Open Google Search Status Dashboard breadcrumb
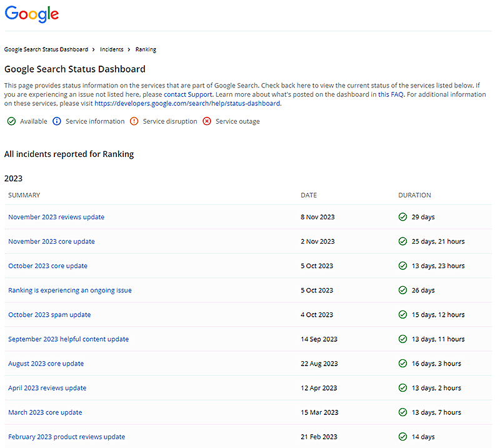Viewport: 500px width, 448px height. (x=47, y=49)
